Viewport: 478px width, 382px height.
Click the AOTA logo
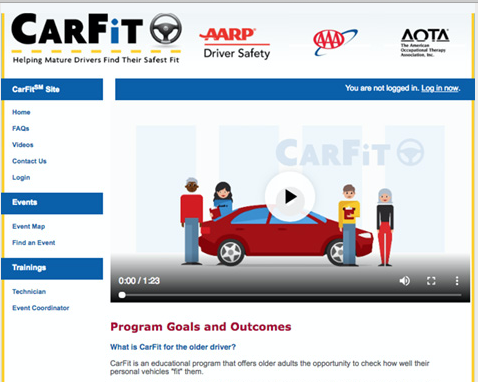pos(425,43)
